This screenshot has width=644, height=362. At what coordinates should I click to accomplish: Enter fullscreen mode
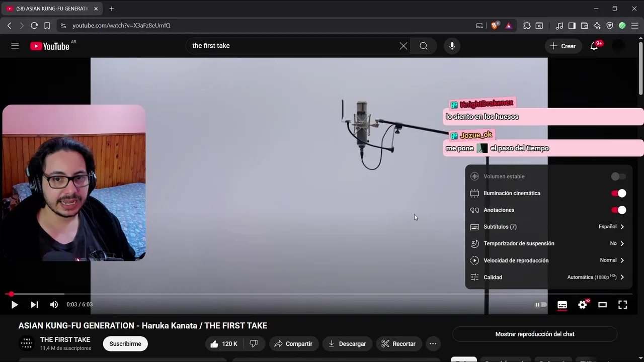[622, 305]
